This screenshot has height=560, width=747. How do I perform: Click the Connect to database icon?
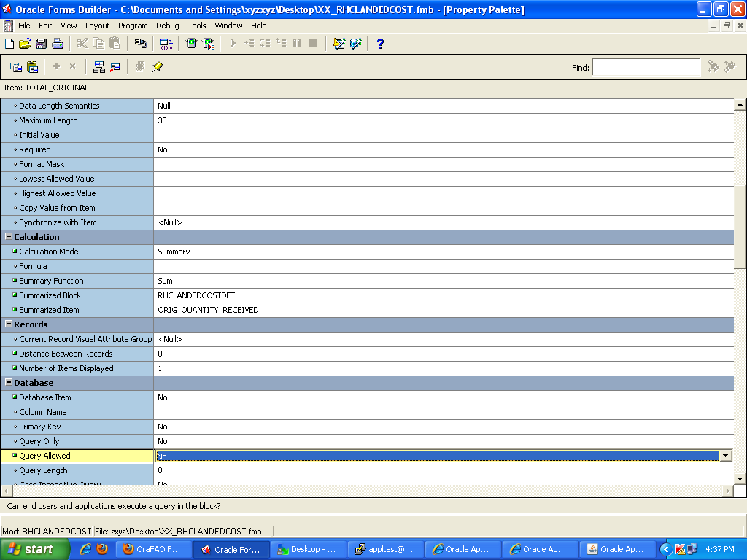coord(141,44)
